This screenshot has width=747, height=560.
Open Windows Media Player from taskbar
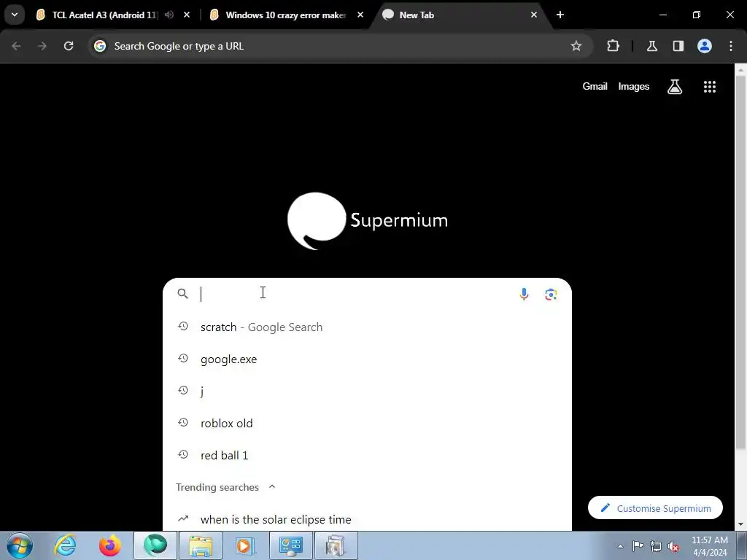click(246, 545)
